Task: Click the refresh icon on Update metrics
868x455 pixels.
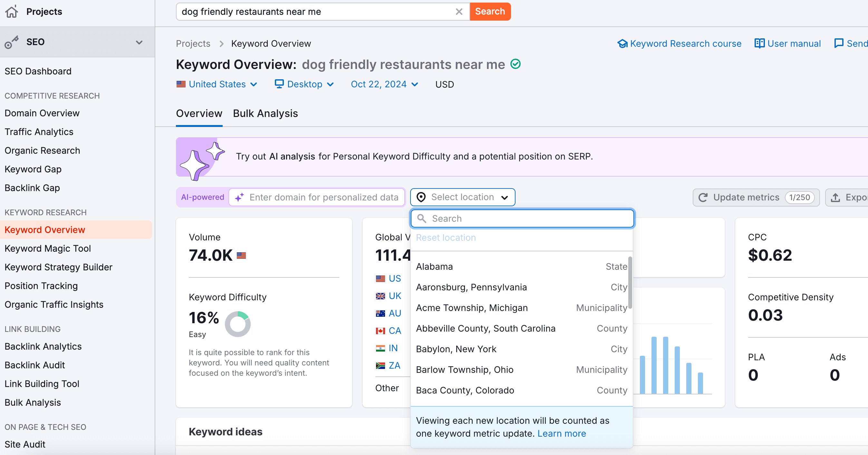Action: (x=703, y=198)
